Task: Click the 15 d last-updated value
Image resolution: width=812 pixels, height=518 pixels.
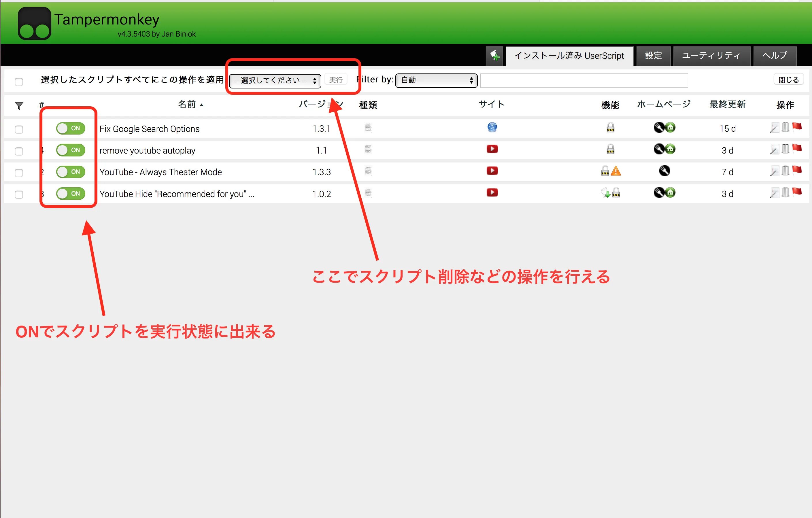Action: click(x=727, y=128)
